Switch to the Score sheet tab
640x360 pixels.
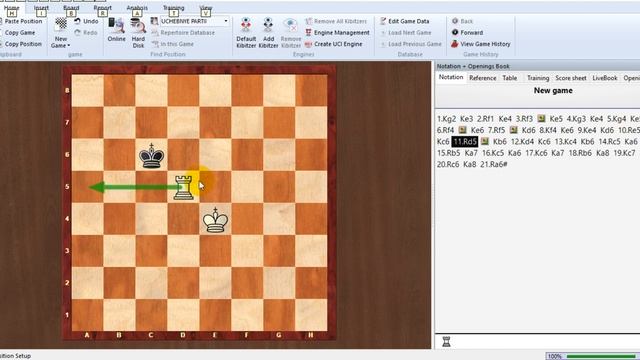point(571,78)
